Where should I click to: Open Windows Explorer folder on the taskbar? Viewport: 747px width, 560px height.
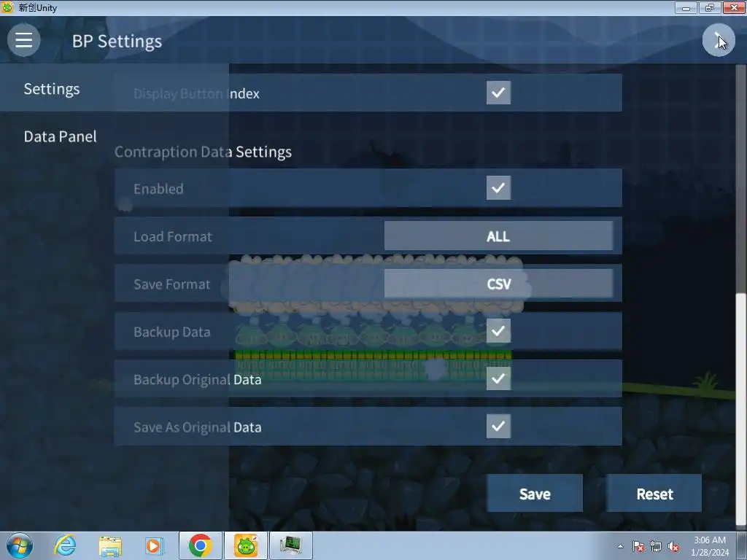click(x=110, y=545)
